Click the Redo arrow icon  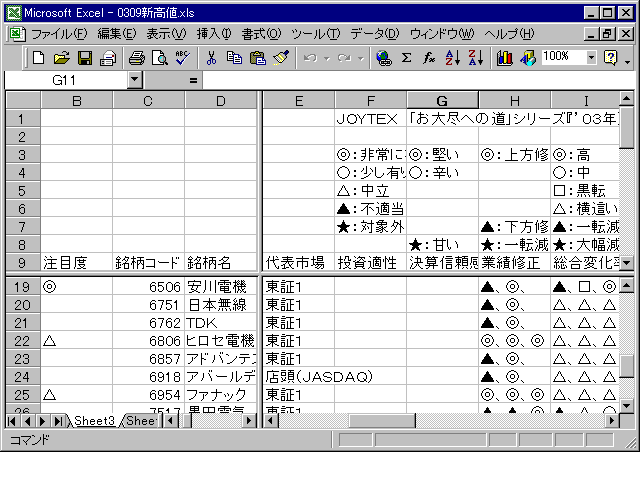coord(344,58)
